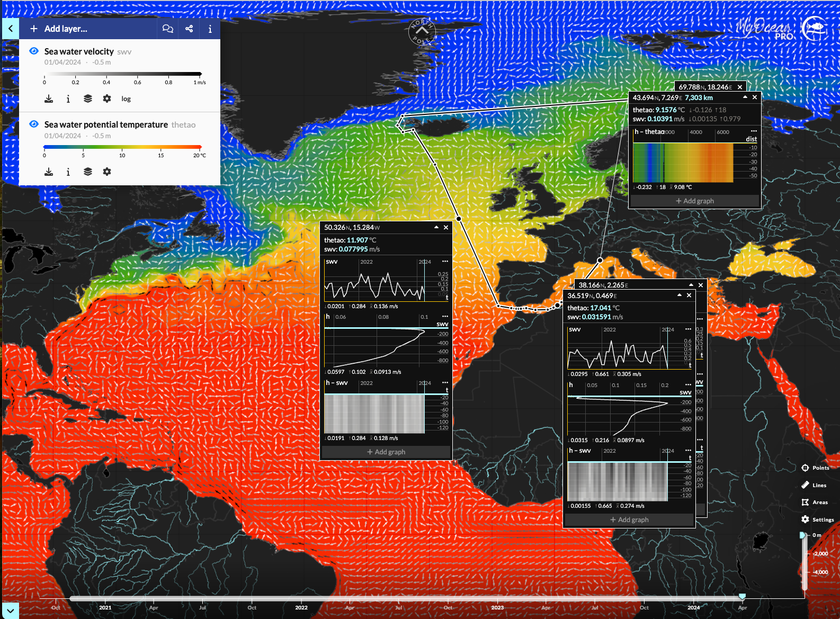Close the 38.166N, 2.265E popup
Screen dimensions: 840x619
click(701, 285)
